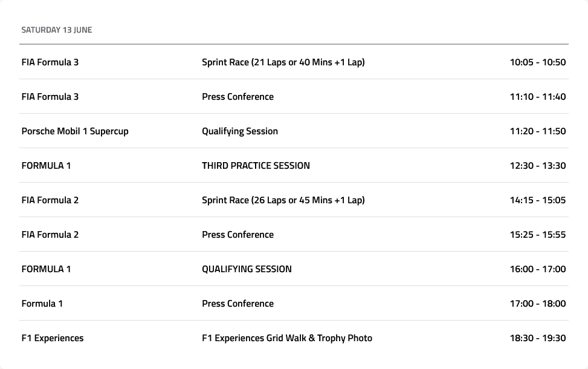This screenshot has height=369, width=588.
Task: Click FIA Formula 3 Press Conference entry
Action: (237, 97)
